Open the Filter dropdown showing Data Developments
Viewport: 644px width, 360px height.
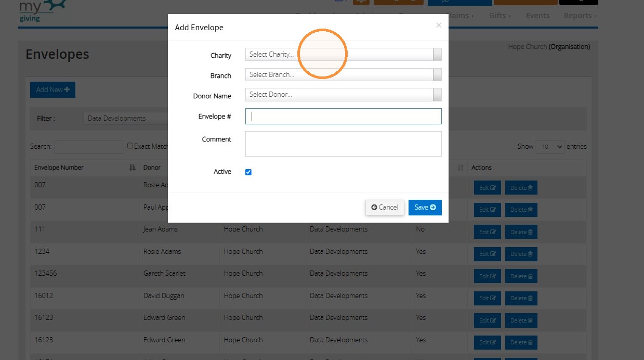click(x=125, y=118)
